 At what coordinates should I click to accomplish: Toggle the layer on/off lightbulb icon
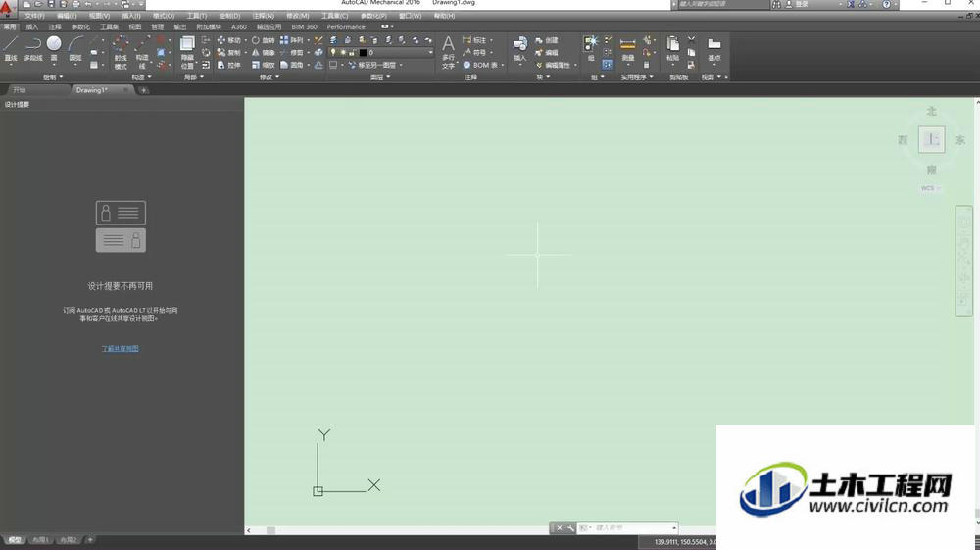(333, 53)
